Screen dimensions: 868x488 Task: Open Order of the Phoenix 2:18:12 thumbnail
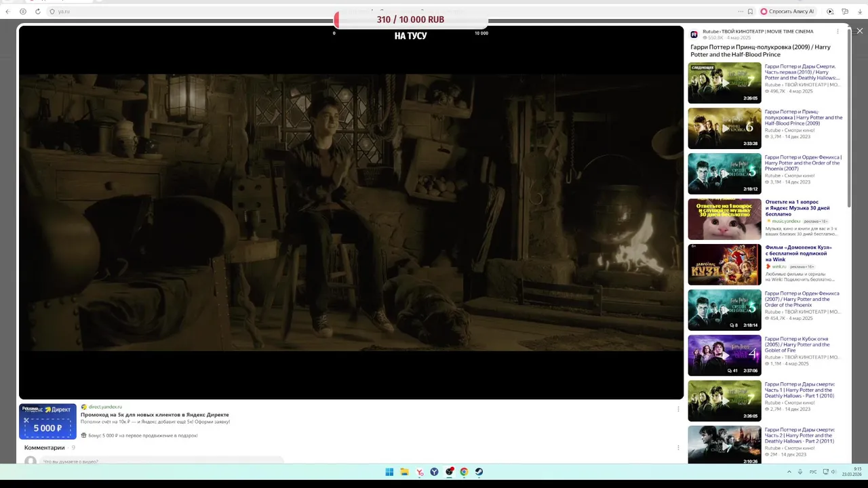724,174
